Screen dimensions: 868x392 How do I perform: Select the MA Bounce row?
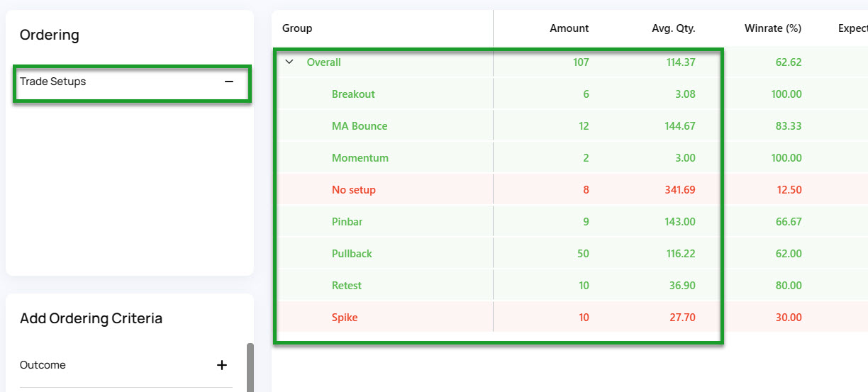[x=569, y=125]
